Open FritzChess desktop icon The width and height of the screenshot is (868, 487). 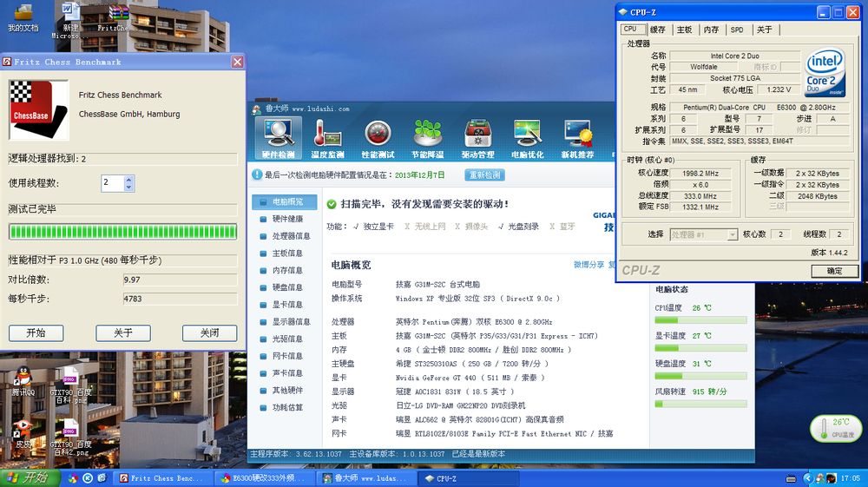[115, 17]
